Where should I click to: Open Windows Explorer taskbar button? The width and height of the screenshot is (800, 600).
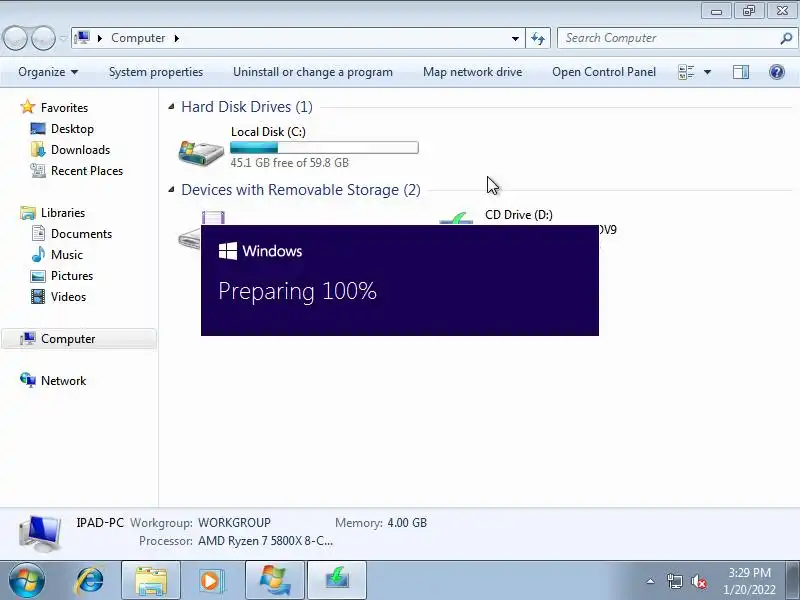coord(151,581)
